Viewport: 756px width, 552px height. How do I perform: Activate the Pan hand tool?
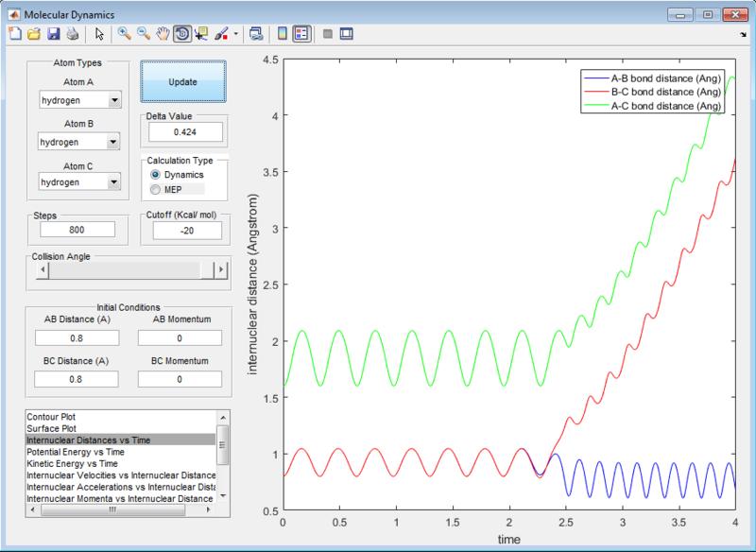point(163,34)
